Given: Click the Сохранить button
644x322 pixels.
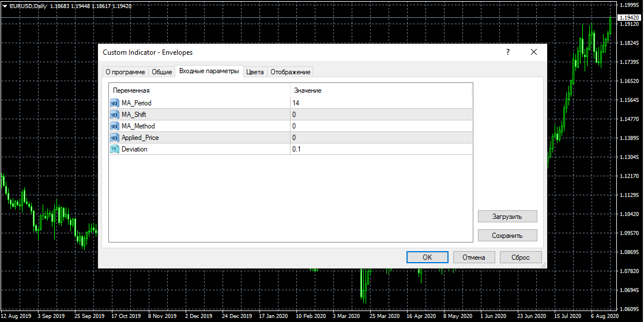Looking at the screenshot, I should pyautogui.click(x=507, y=236).
